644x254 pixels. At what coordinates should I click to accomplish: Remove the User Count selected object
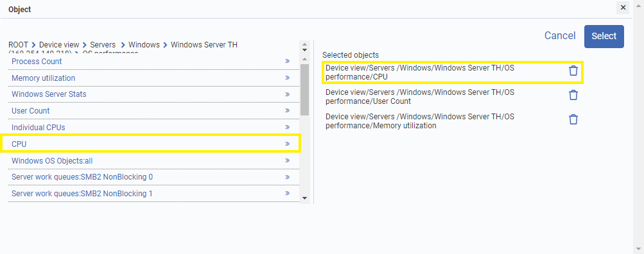click(x=573, y=95)
